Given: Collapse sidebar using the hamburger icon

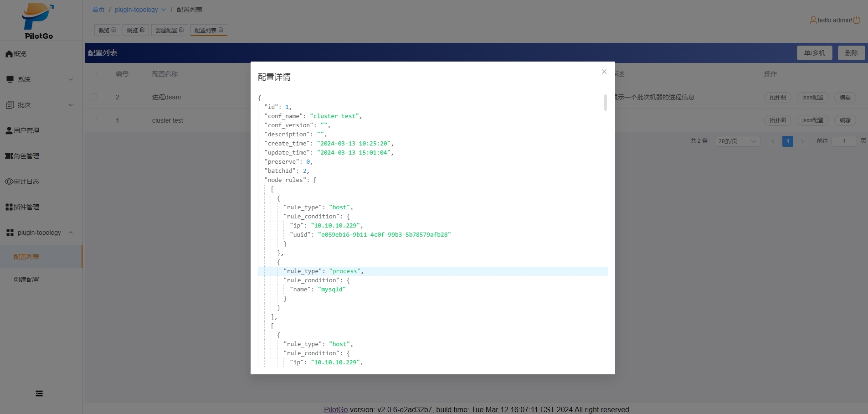Looking at the screenshot, I should (x=39, y=393).
